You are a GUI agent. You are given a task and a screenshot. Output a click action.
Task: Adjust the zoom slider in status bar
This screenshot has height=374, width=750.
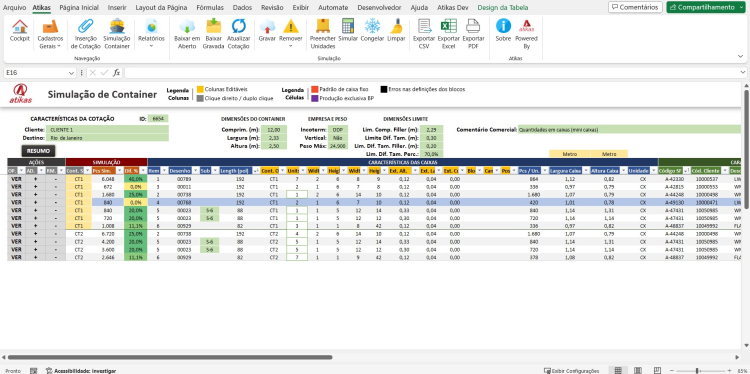coord(698,371)
